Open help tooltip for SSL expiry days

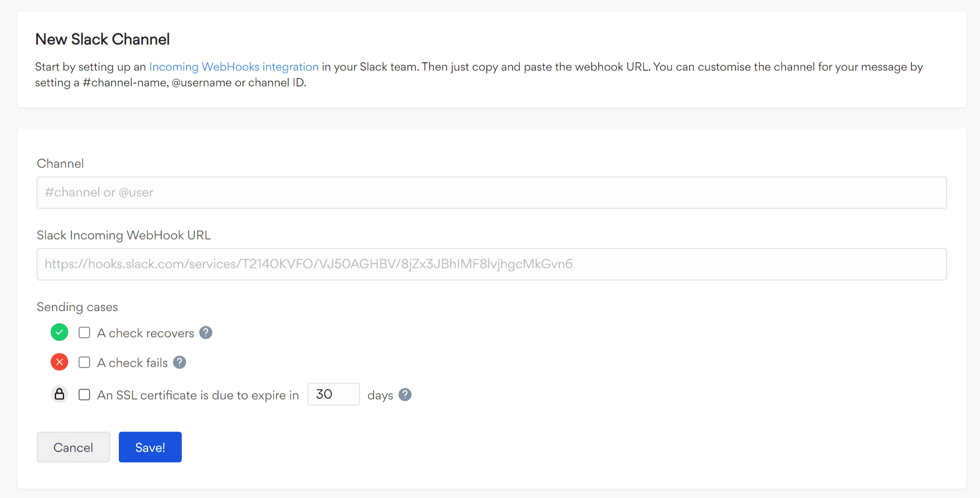tap(405, 395)
